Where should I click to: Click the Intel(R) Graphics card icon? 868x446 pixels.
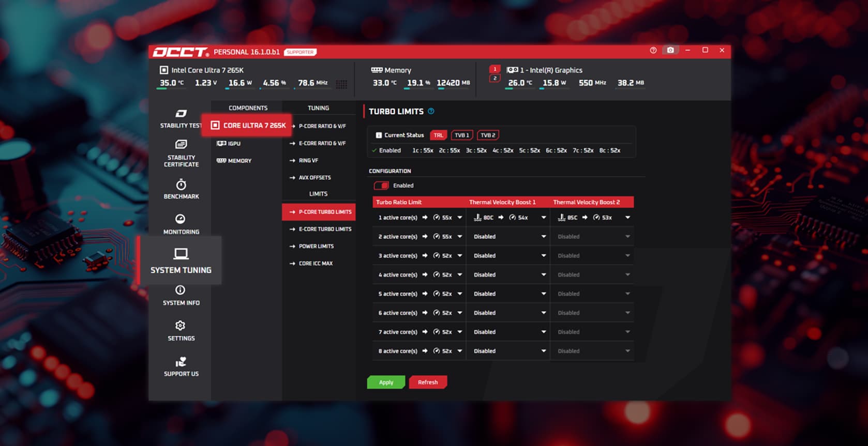pyautogui.click(x=512, y=70)
